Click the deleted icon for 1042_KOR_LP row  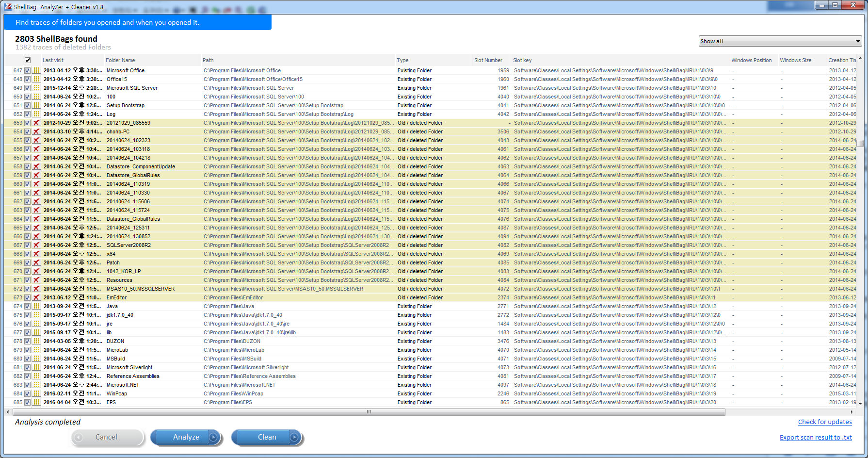tap(37, 271)
